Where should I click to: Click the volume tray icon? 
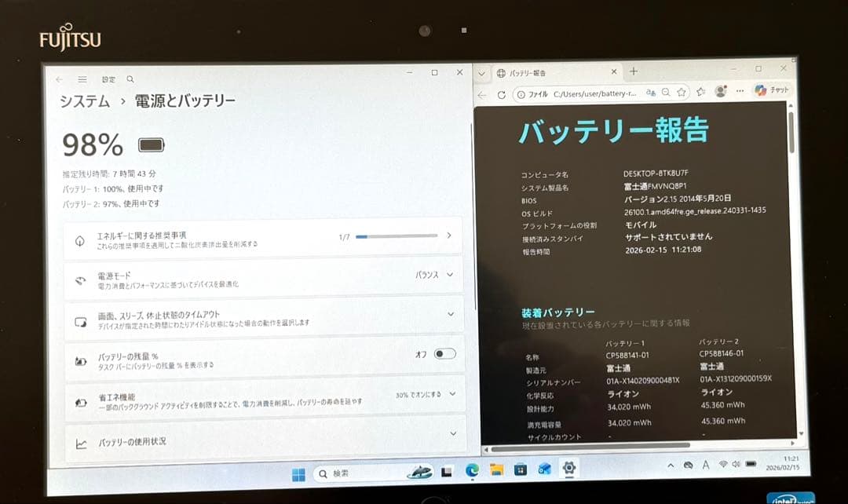[736, 464]
